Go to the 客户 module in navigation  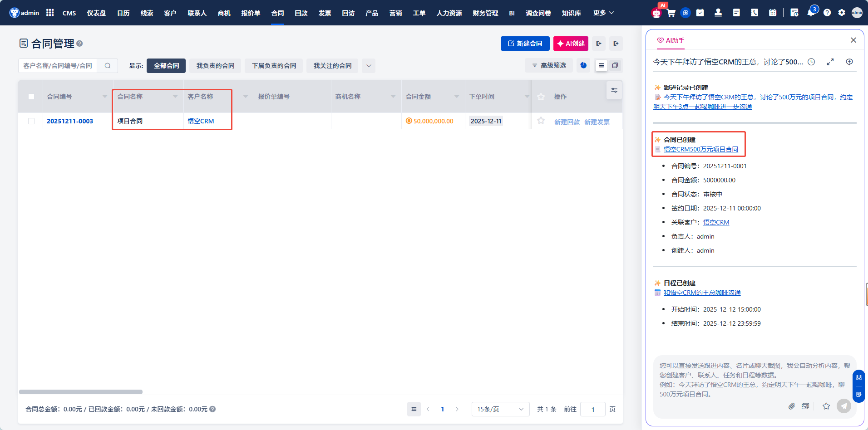[170, 13]
